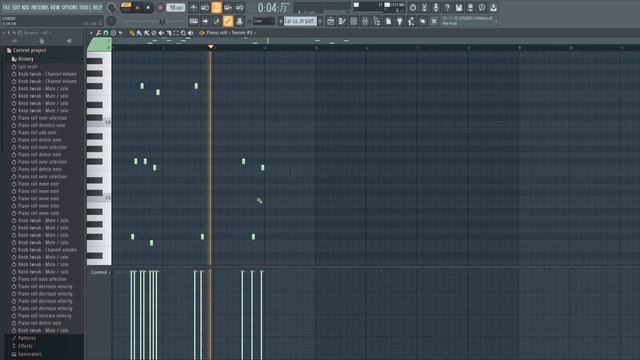Screen dimensions: 640x360
Task: Toggle the metronome button
Action: (193, 7)
